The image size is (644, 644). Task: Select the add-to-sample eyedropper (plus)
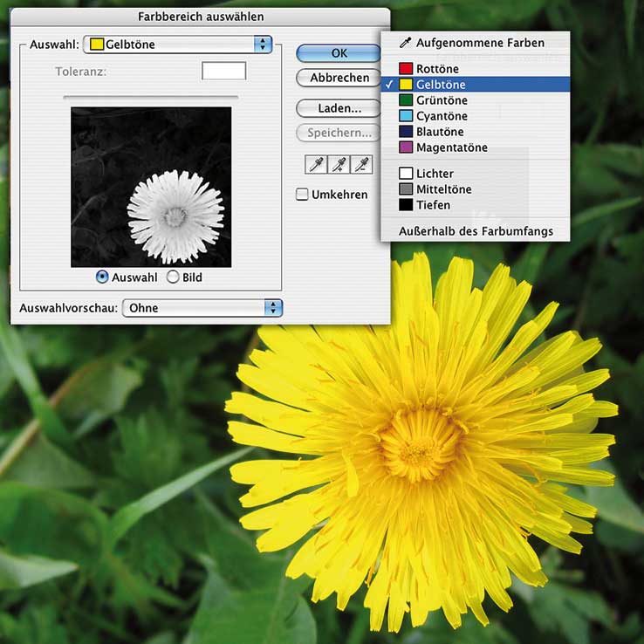click(x=338, y=164)
